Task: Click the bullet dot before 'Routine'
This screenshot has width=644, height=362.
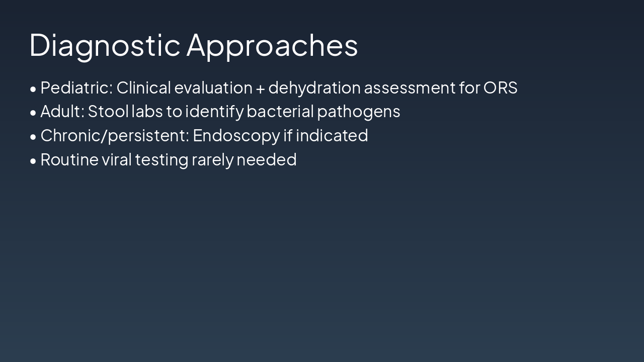Action: pyautogui.click(x=33, y=161)
